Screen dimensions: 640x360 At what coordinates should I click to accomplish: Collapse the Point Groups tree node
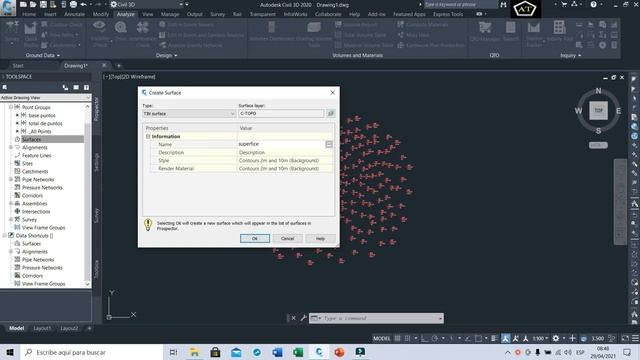click(x=11, y=107)
